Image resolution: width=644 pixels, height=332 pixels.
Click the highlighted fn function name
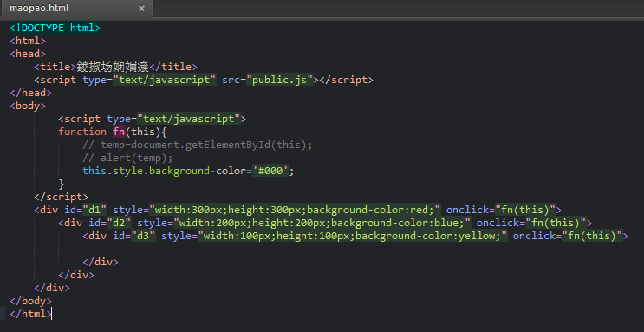(x=119, y=132)
